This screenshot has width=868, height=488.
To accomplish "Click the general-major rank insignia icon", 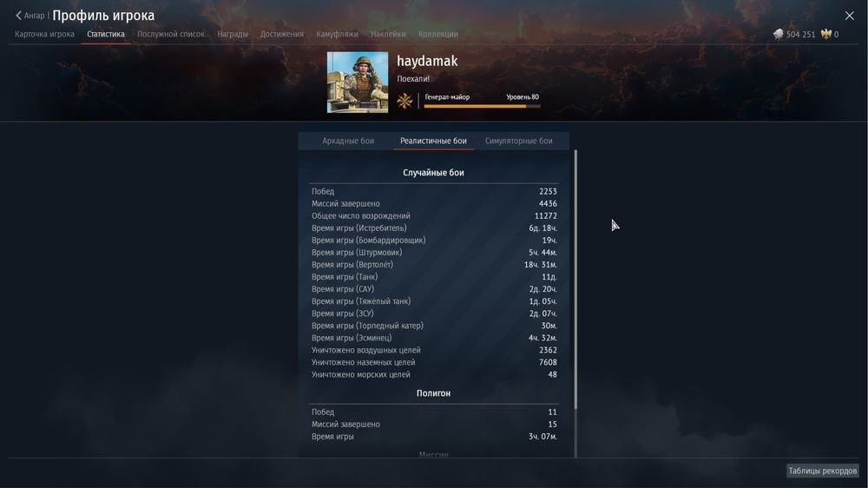I will pos(404,101).
